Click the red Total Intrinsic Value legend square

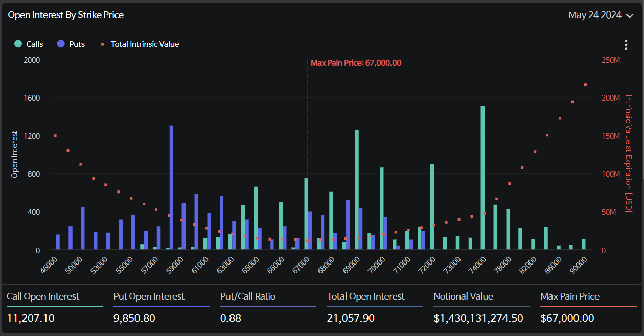point(102,44)
